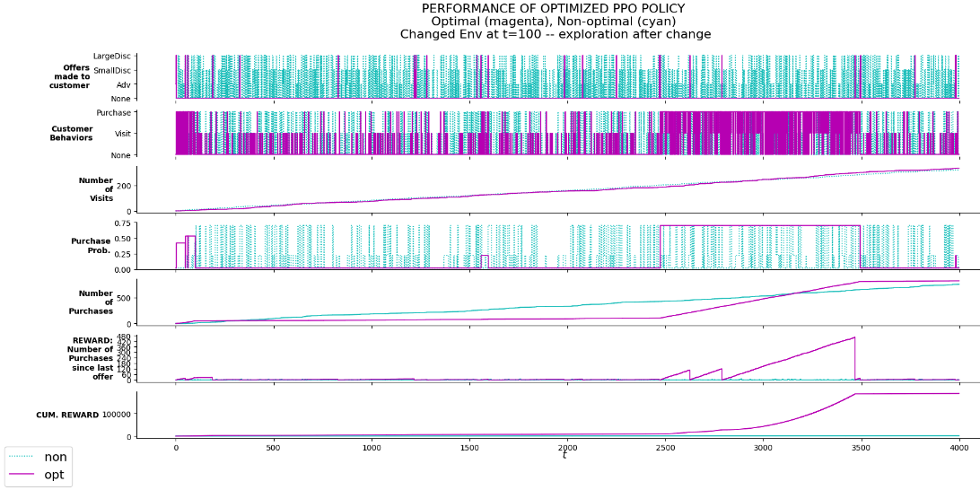
Task: Click the 'CUM. REWARD' axis label
Action: pyautogui.click(x=67, y=416)
